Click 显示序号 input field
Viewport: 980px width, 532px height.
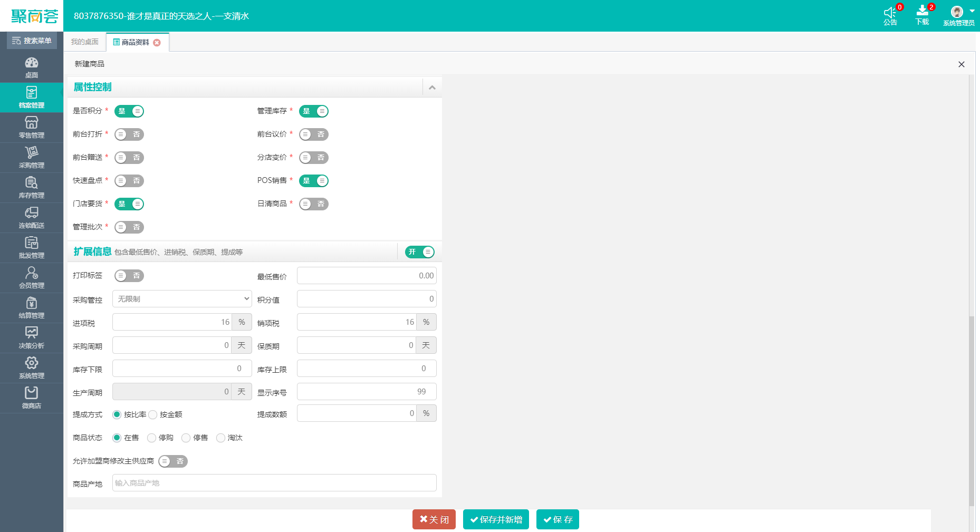[x=367, y=392]
